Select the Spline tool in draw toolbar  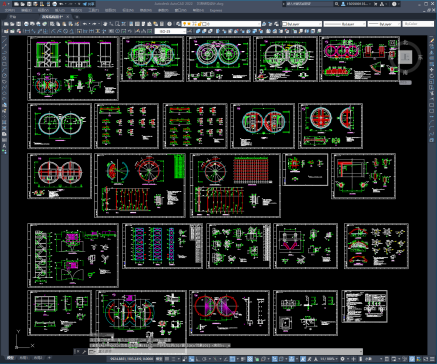4,87
